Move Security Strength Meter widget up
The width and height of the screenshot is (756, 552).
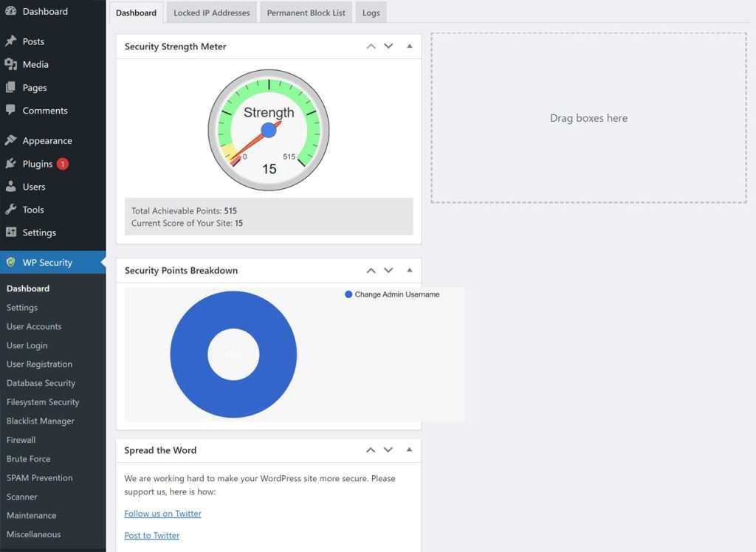[371, 46]
